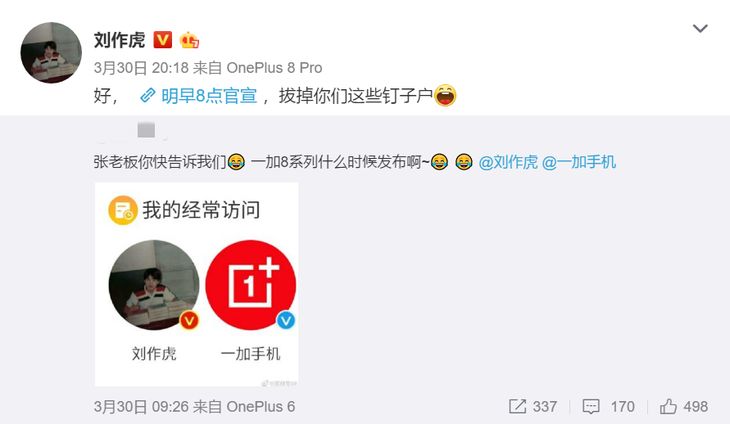The height and width of the screenshot is (424, 730).
Task: Click the orange V verification badge beside the name
Action: pyautogui.click(x=162, y=40)
